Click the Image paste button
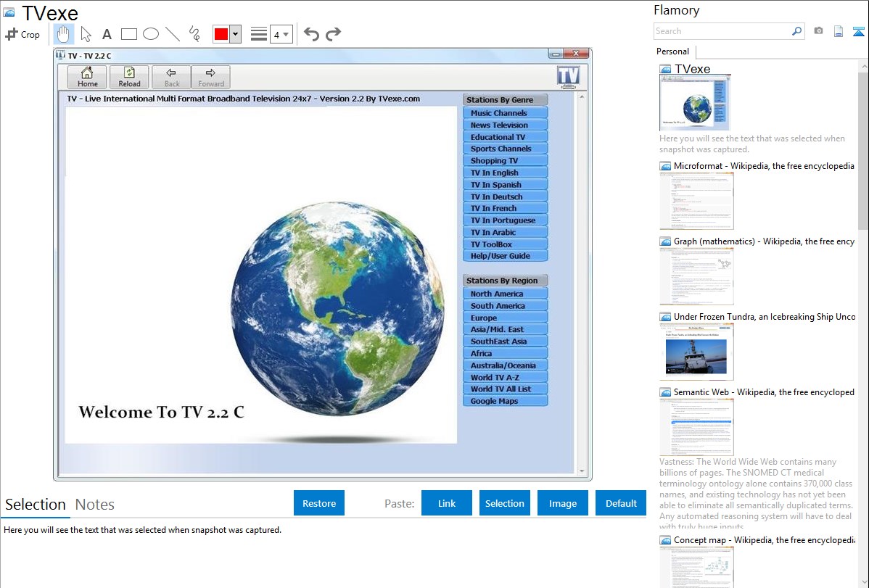Viewport: 869px width, 588px height. tap(563, 503)
